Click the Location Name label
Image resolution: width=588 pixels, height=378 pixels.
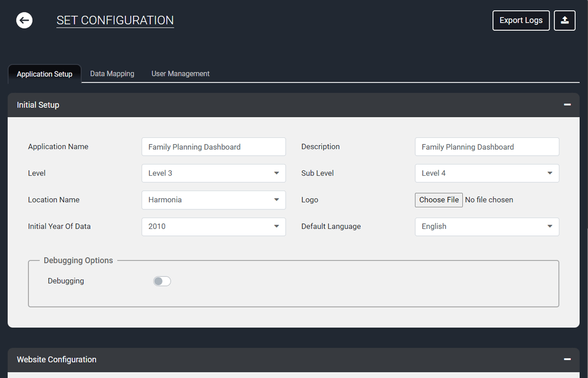pos(54,200)
